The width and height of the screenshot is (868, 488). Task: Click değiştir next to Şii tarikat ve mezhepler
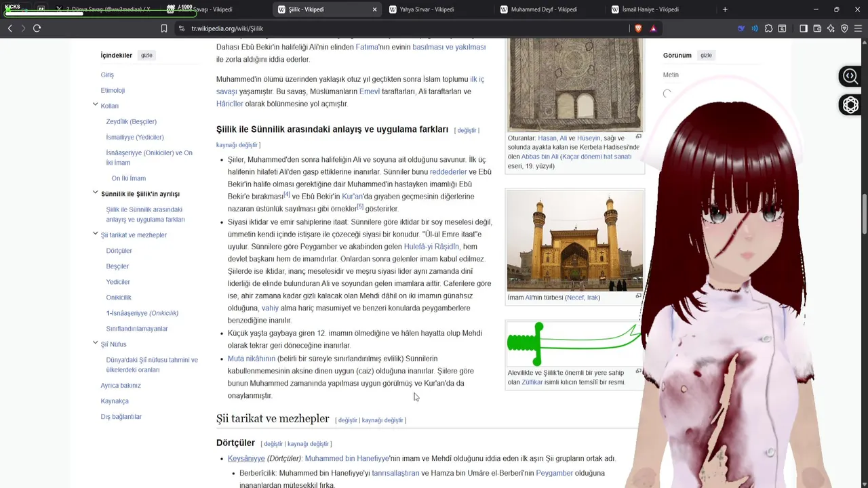click(x=347, y=420)
